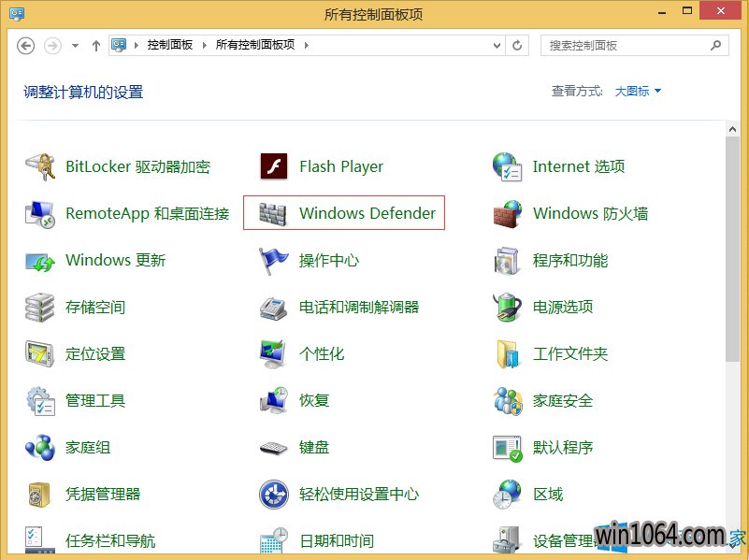This screenshot has width=749, height=560.
Task: Click the 管理工具 link text
Action: (x=95, y=400)
